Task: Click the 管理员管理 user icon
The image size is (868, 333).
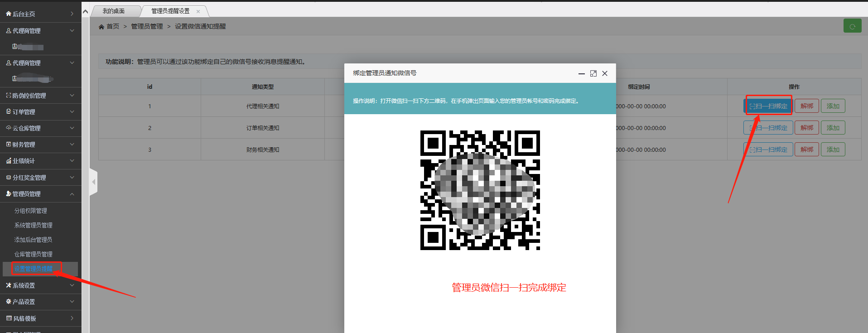Action: pos(9,194)
